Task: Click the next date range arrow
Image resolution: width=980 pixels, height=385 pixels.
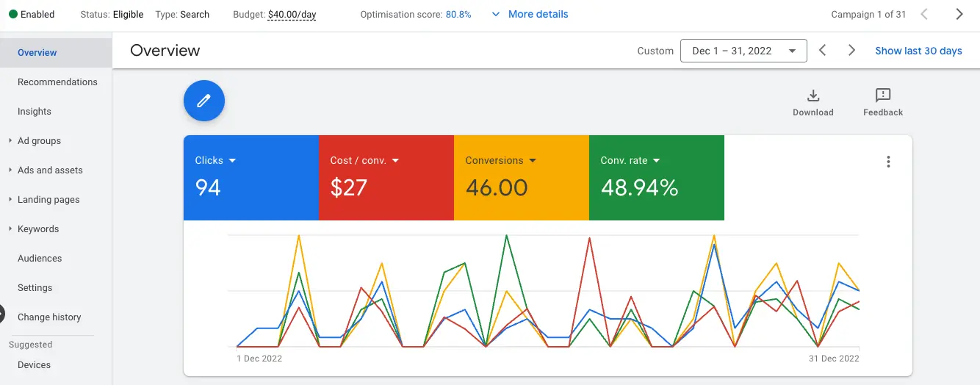Action: coord(851,51)
